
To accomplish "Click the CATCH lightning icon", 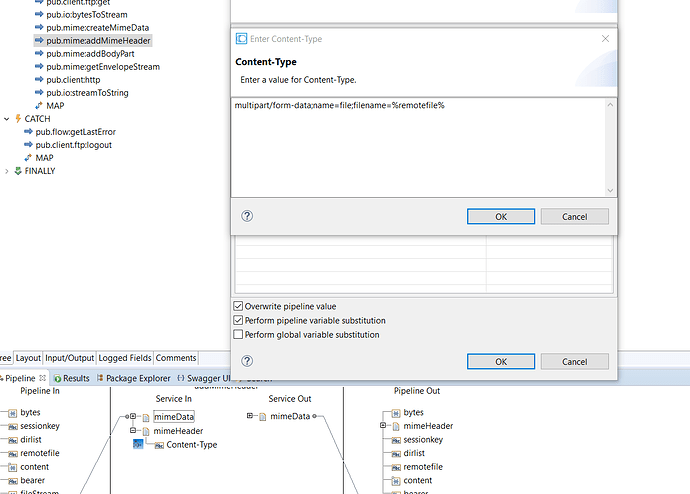I will click(18, 119).
